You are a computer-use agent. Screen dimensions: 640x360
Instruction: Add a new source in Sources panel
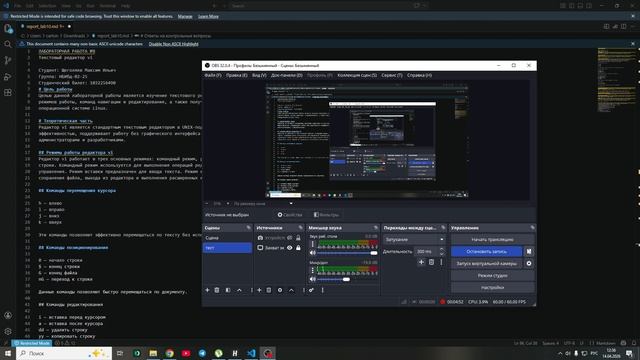coord(259,290)
